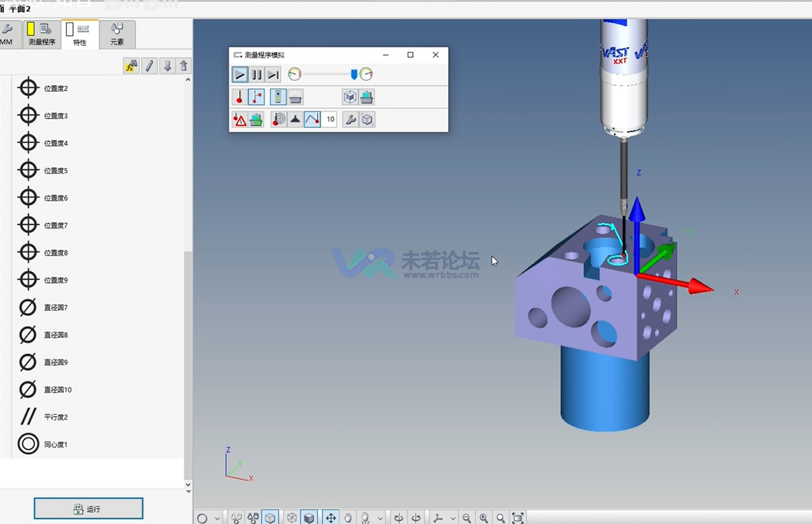The width and height of the screenshot is (812, 524).
Task: Zoom out with minus magnifier
Action: 467,518
